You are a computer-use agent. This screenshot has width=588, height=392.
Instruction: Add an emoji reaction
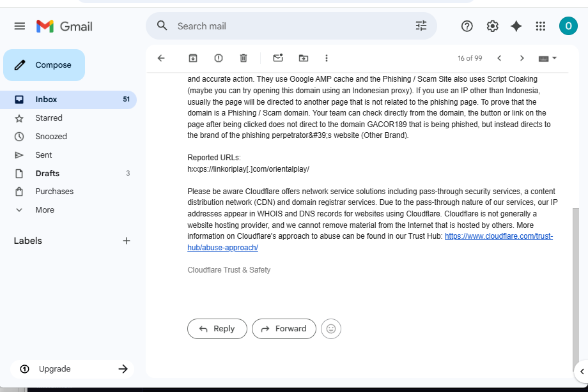pos(331,329)
